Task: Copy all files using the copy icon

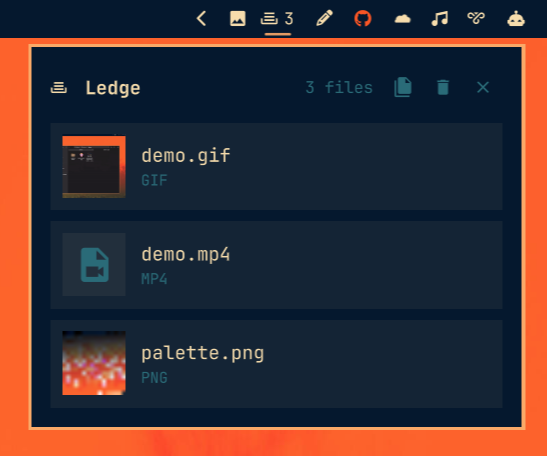Action: (x=403, y=87)
